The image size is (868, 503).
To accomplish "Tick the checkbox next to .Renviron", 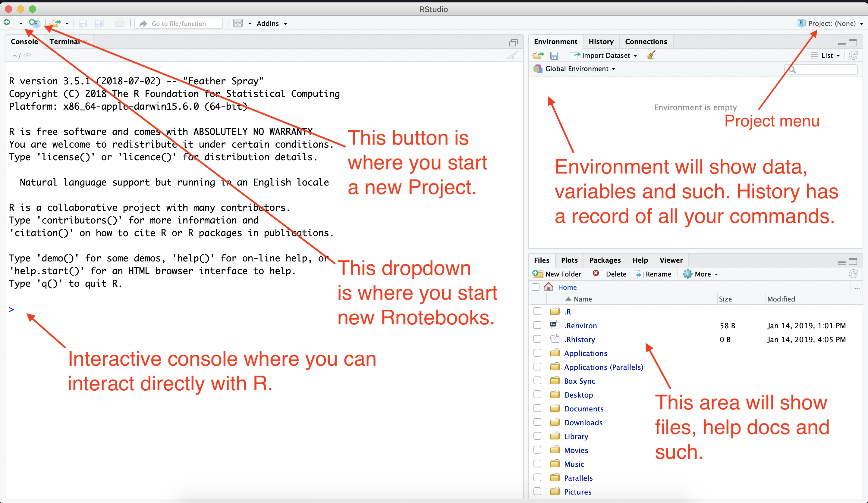I will tap(537, 325).
